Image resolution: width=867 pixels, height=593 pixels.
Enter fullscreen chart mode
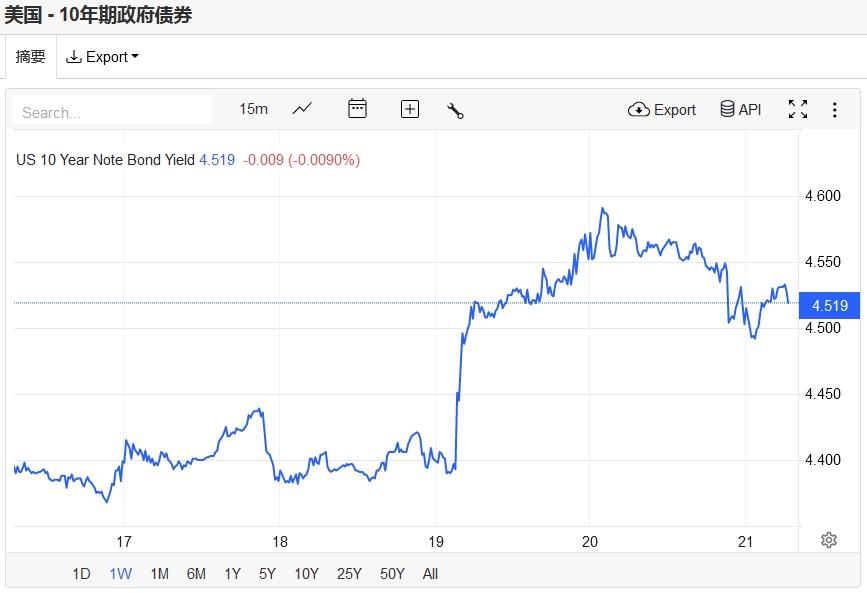[798, 109]
